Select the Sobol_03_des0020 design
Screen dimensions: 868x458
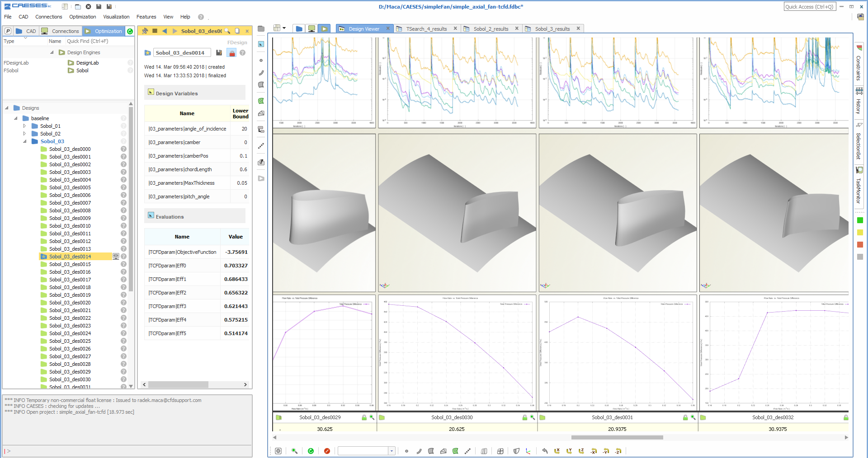[70, 303]
